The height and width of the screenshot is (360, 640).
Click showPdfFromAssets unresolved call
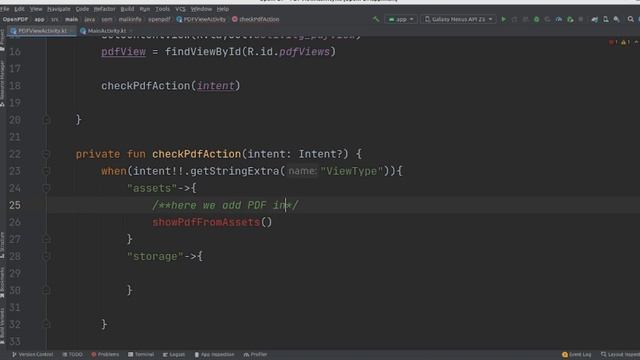pos(206,222)
